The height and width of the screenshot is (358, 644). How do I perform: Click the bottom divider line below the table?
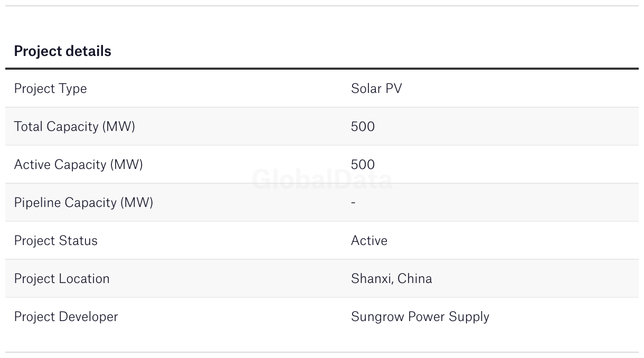coord(322,352)
